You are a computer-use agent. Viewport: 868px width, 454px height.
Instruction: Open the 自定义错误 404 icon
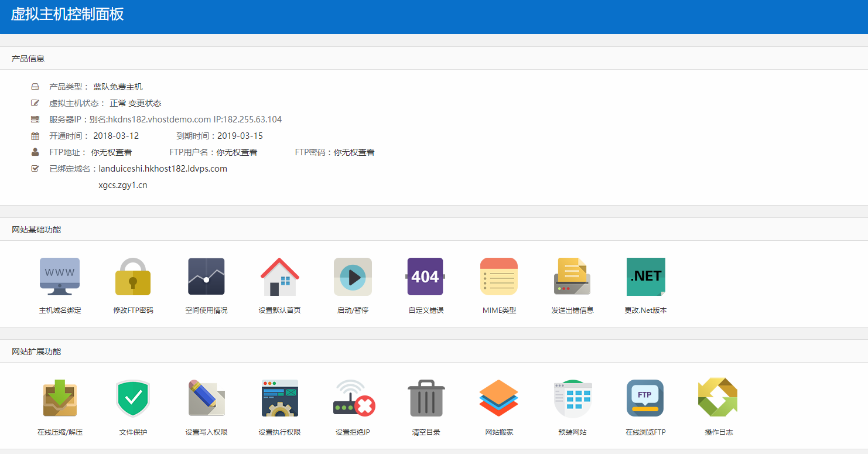[x=426, y=277]
